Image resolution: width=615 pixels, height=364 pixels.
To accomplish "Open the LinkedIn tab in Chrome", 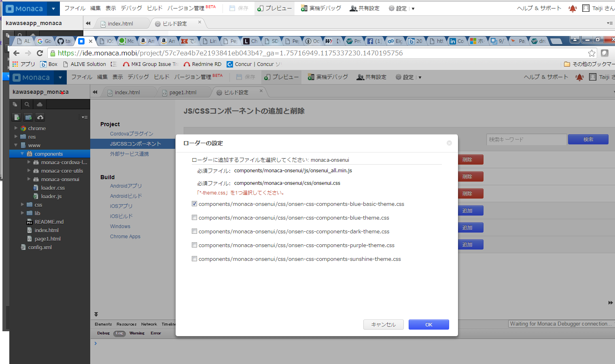I will pyautogui.click(x=457, y=41).
